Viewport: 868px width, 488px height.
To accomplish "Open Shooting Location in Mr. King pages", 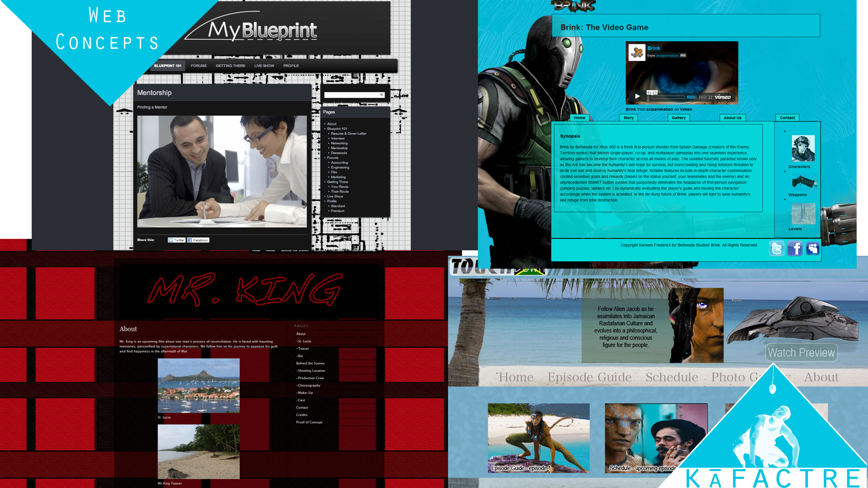I will click(x=311, y=371).
